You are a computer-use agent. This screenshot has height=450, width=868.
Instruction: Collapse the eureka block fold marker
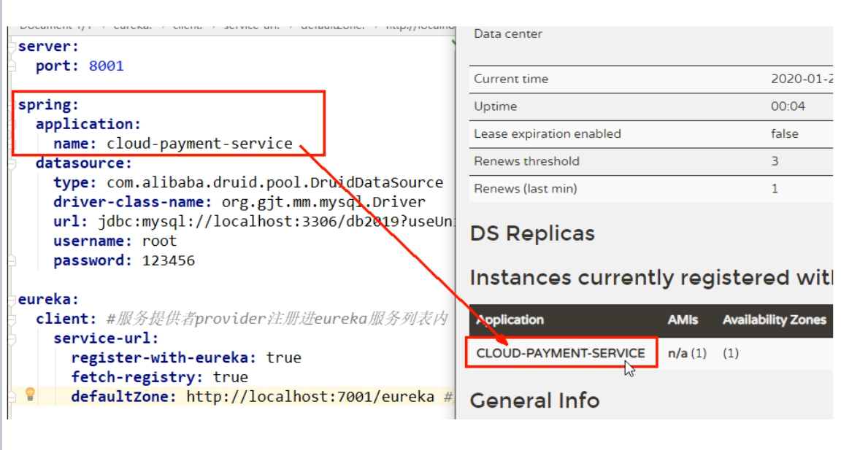[12, 300]
